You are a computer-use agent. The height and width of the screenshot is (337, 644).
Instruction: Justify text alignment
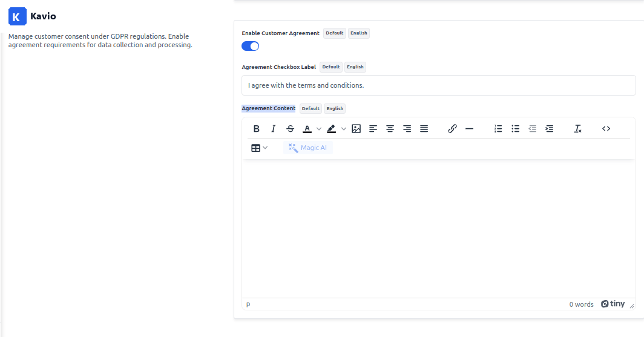pyautogui.click(x=424, y=129)
